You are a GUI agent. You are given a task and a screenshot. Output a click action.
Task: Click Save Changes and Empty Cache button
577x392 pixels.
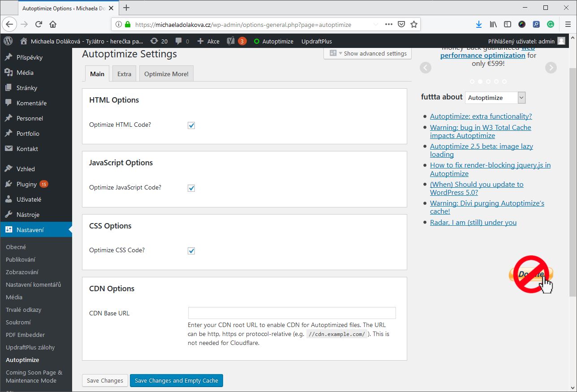176,380
